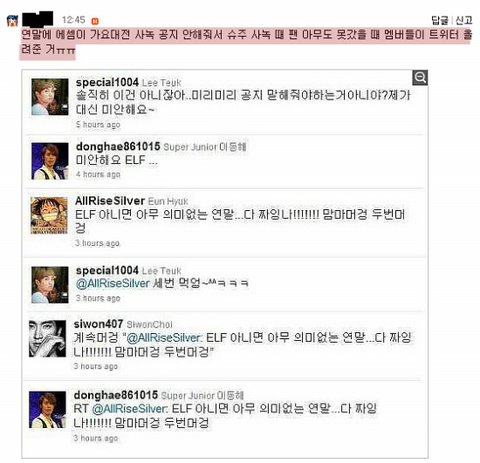Click the 신고 report link
480x463 pixels.
tap(464, 20)
